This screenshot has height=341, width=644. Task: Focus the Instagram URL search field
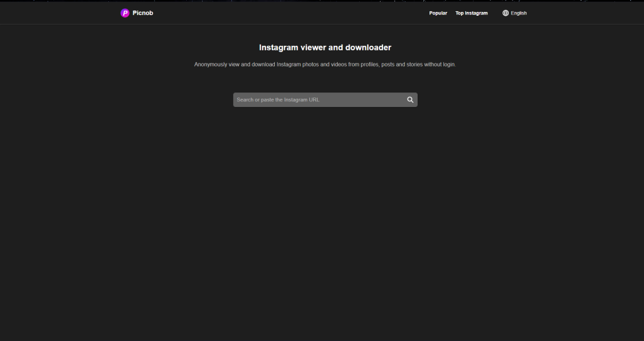pos(325,100)
